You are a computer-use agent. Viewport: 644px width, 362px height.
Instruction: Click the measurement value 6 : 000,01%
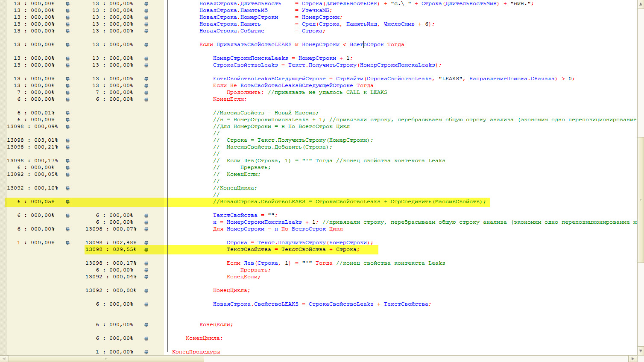[x=36, y=113]
